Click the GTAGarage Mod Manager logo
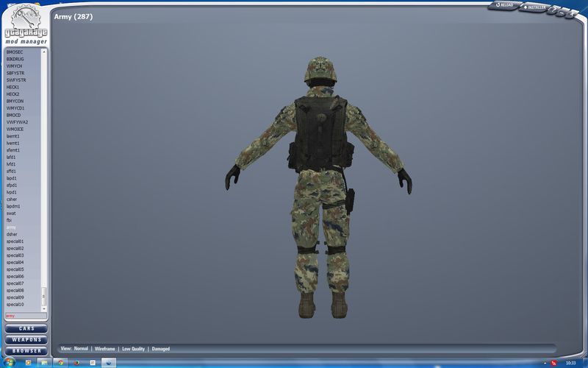 click(x=26, y=24)
